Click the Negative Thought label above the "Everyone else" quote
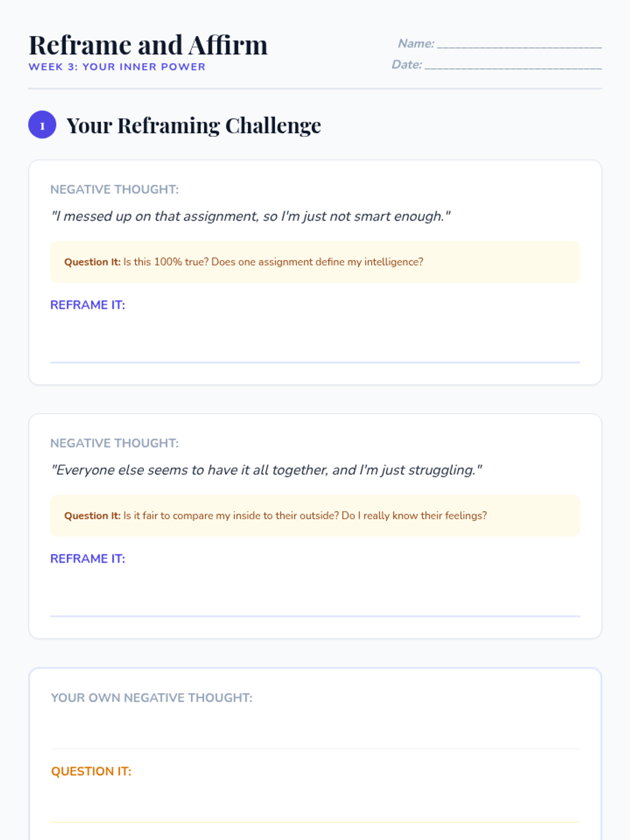Image resolution: width=630 pixels, height=840 pixels. [114, 443]
